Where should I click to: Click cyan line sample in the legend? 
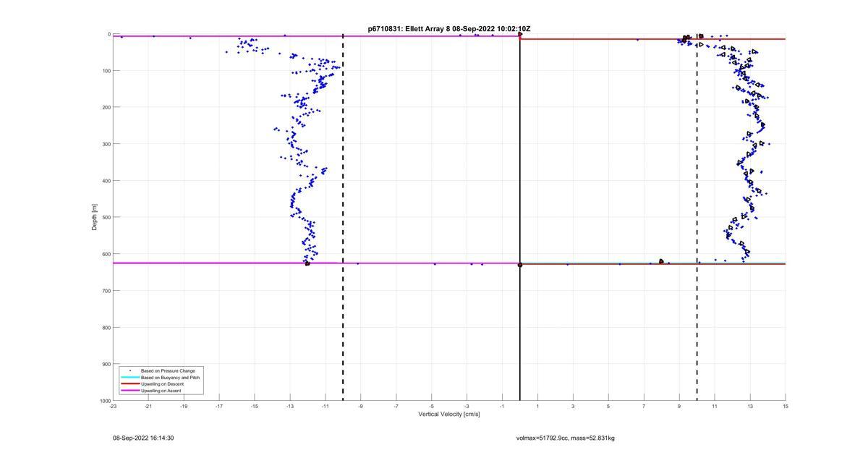(129, 378)
